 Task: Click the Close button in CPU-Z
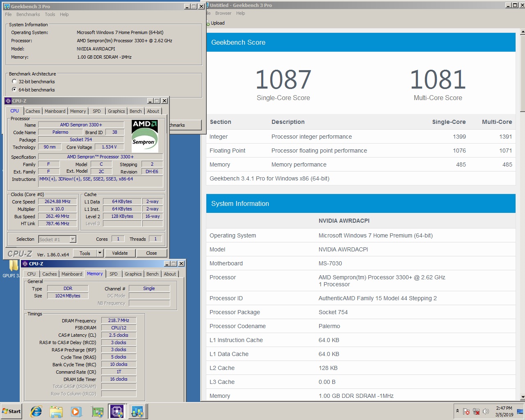tap(151, 253)
